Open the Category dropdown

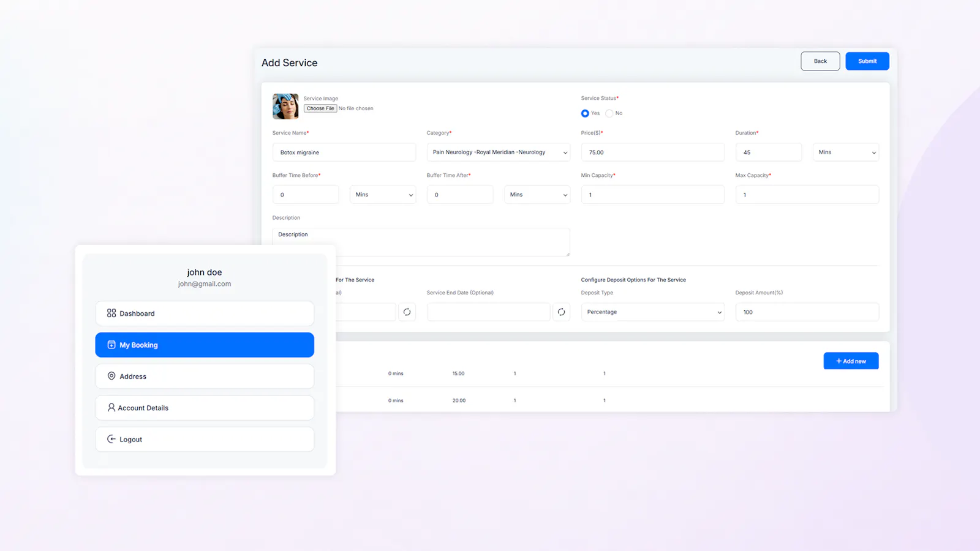(x=499, y=152)
